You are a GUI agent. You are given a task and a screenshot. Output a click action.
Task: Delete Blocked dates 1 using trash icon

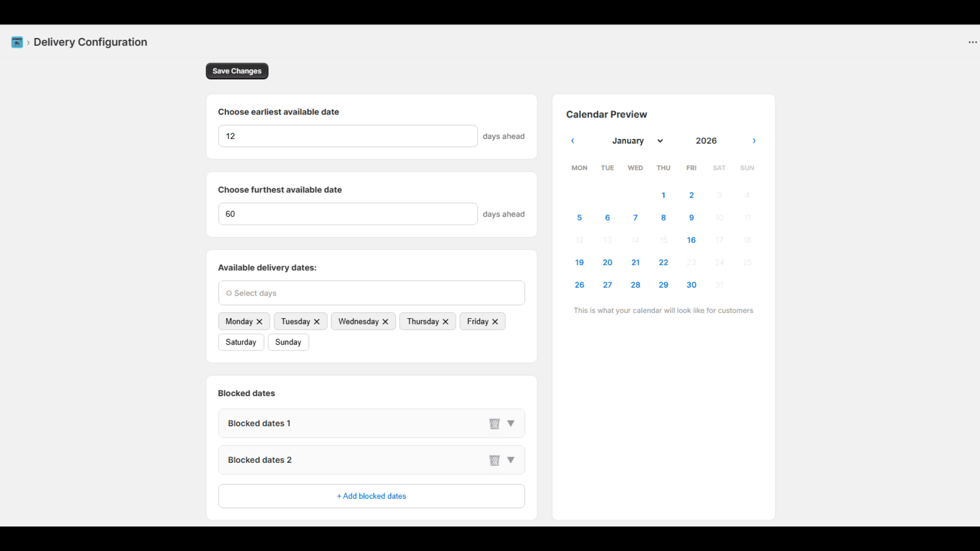pyautogui.click(x=494, y=423)
